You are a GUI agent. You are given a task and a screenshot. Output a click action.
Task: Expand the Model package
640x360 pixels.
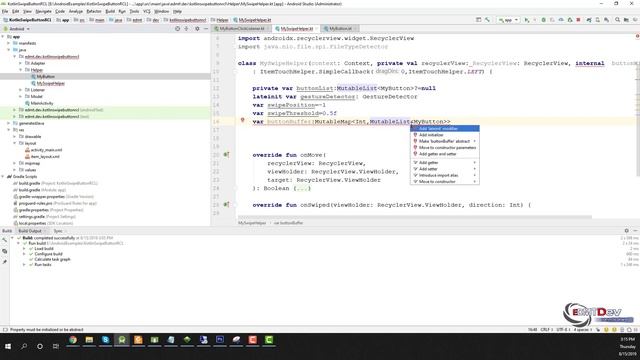click(x=20, y=96)
